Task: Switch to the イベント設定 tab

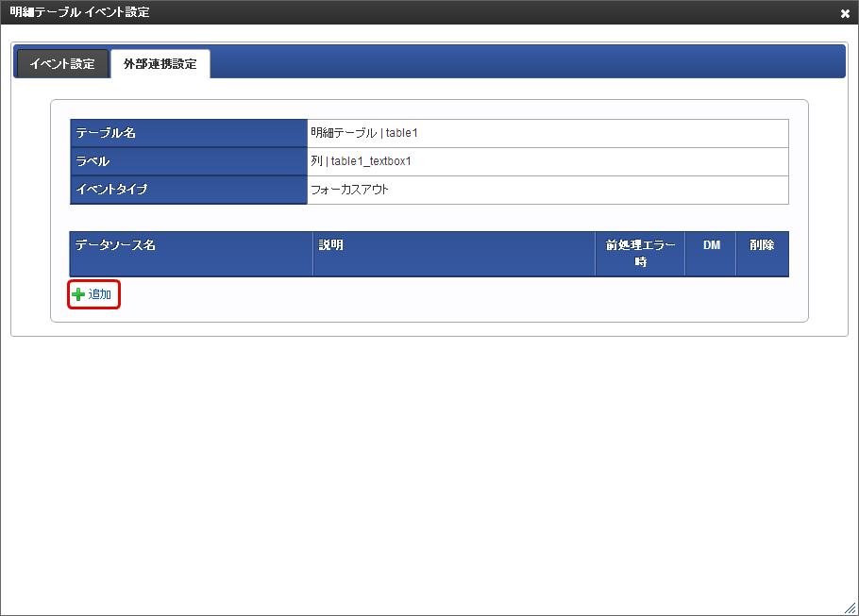Action: pos(62,64)
